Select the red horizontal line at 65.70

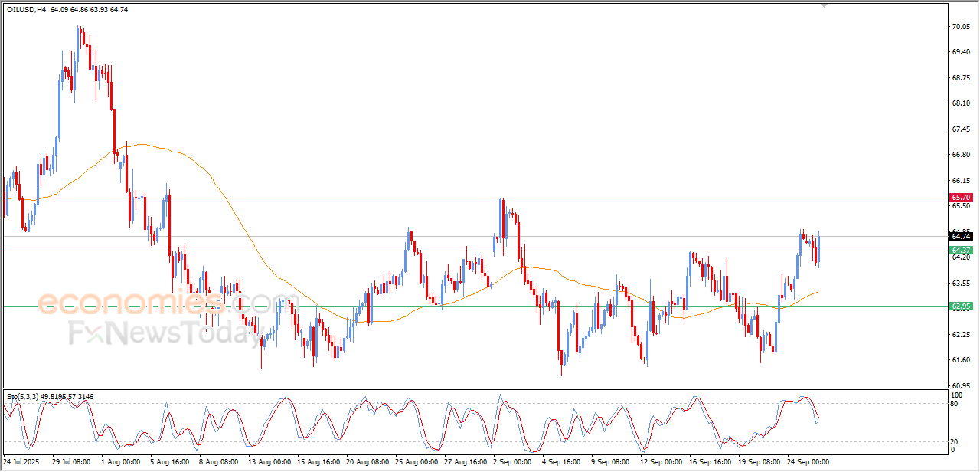pos(475,197)
